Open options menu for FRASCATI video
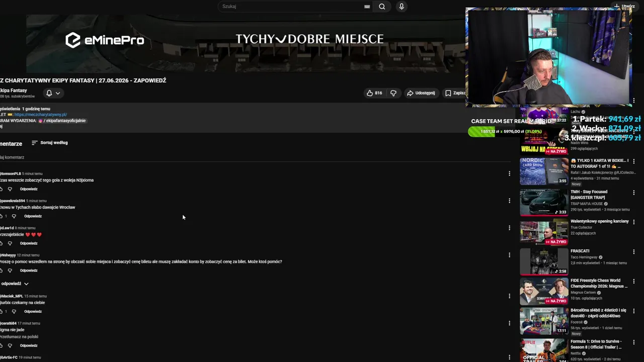Image resolution: width=644 pixels, height=362 pixels. pyautogui.click(x=634, y=251)
